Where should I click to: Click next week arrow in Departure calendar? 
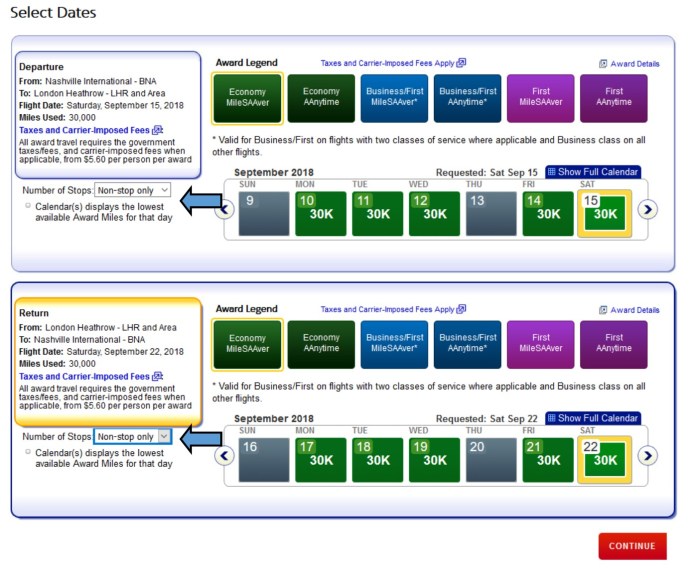pyautogui.click(x=648, y=209)
